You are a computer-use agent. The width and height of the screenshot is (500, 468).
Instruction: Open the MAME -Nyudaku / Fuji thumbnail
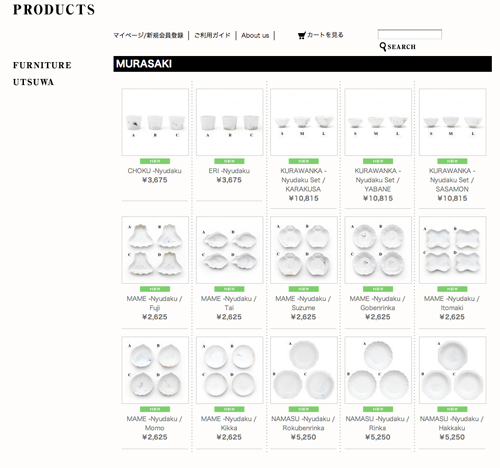pos(155,250)
